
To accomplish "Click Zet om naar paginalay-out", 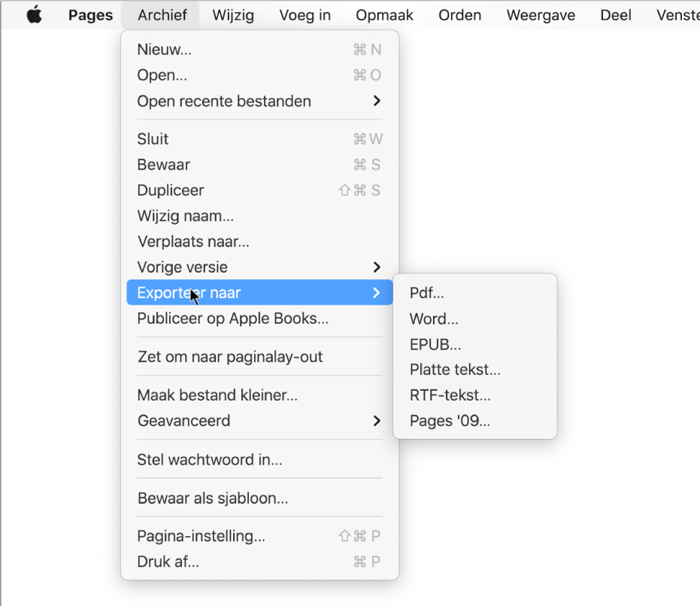I will point(230,357).
